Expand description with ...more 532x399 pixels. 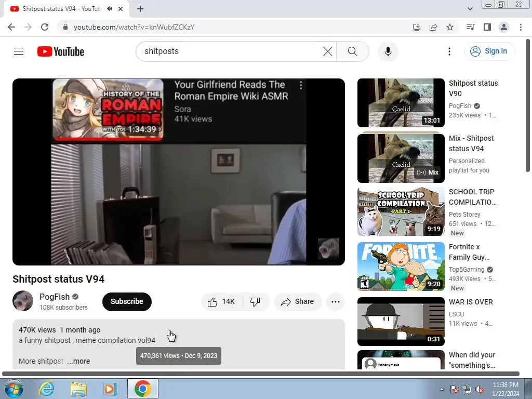[x=79, y=362]
